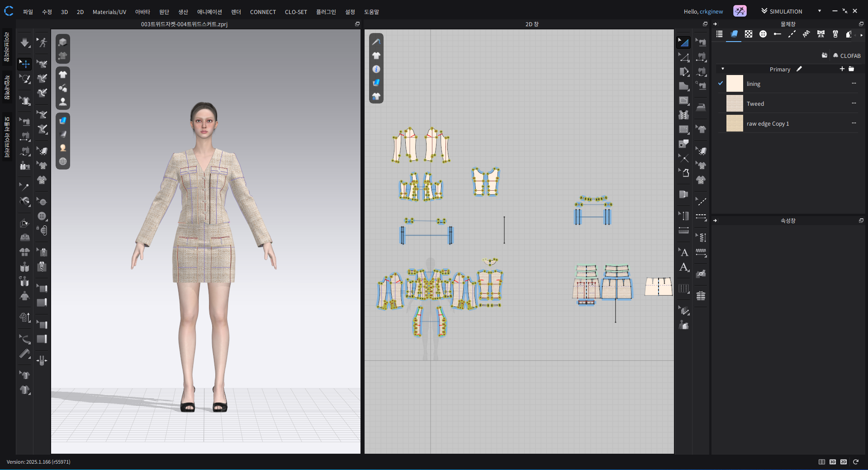Click the info icon in 2D window toolbar

click(376, 69)
